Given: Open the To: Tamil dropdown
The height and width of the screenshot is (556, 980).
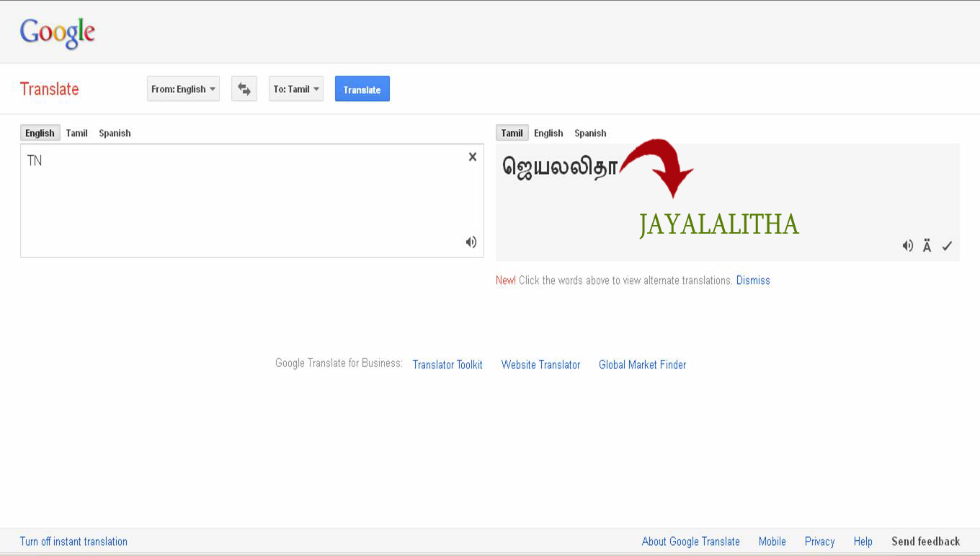Looking at the screenshot, I should (x=296, y=89).
